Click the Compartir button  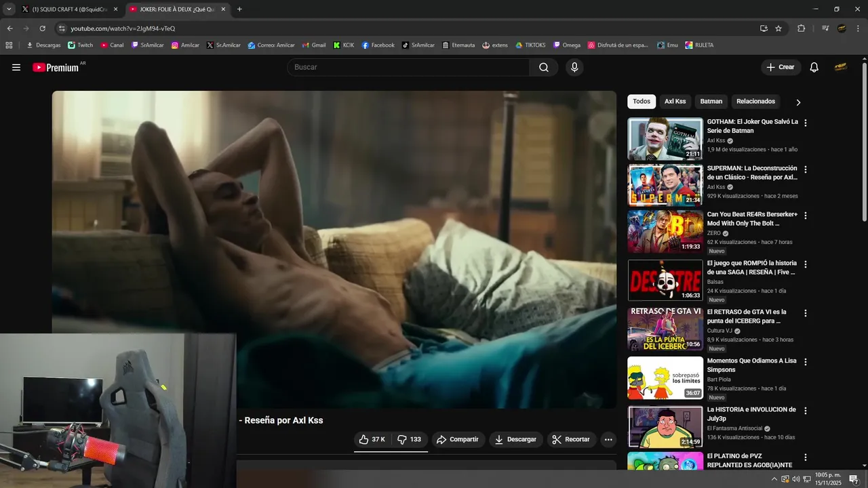(458, 439)
